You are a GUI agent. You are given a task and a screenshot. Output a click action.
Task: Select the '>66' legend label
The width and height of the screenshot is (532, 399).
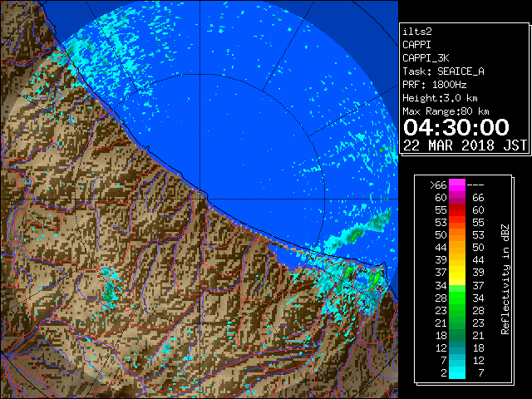pos(438,185)
